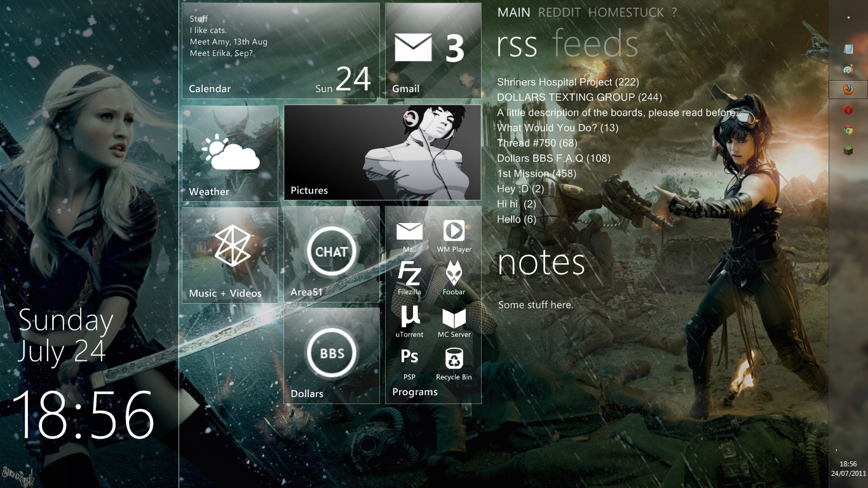868x488 pixels.
Task: Open feed 1st Mission (458)
Action: pos(537,173)
